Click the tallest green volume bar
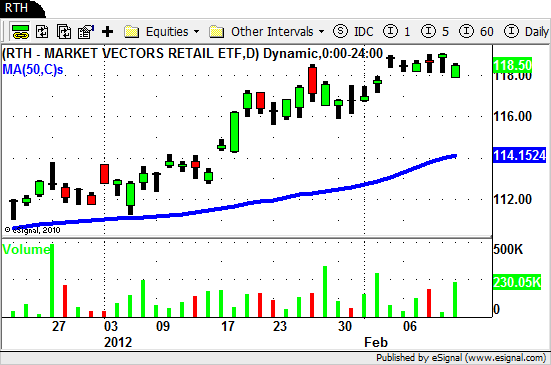 [x=52, y=281]
